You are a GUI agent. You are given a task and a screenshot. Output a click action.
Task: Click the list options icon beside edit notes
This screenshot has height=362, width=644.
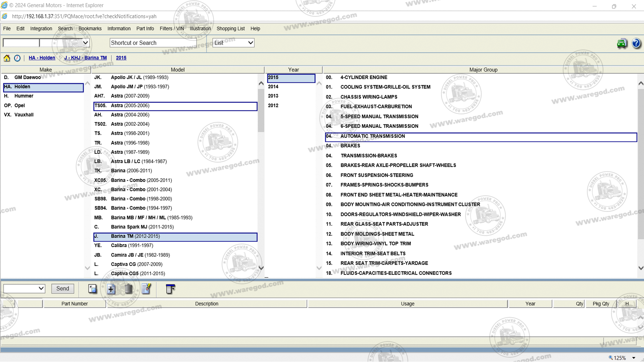[170, 289]
